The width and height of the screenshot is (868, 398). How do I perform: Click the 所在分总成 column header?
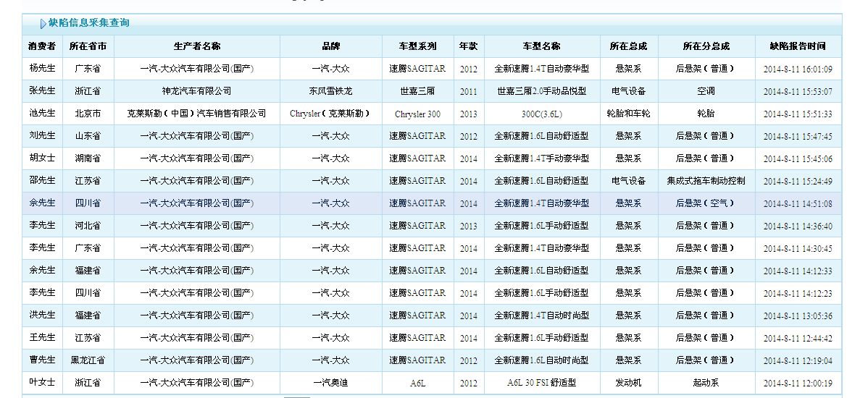706,46
